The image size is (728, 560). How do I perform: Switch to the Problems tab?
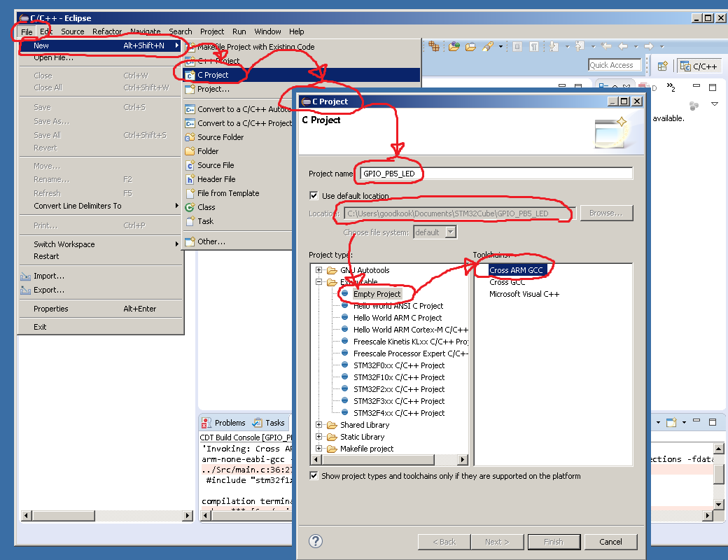224,423
